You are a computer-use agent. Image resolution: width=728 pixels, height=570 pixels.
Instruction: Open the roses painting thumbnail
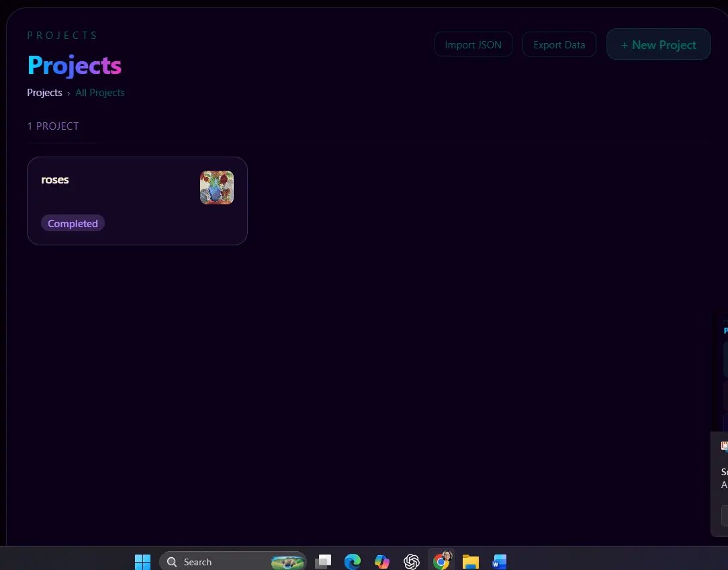point(217,188)
